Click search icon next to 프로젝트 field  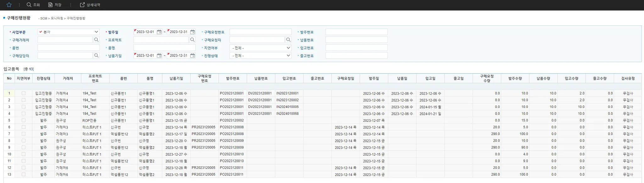(192, 40)
